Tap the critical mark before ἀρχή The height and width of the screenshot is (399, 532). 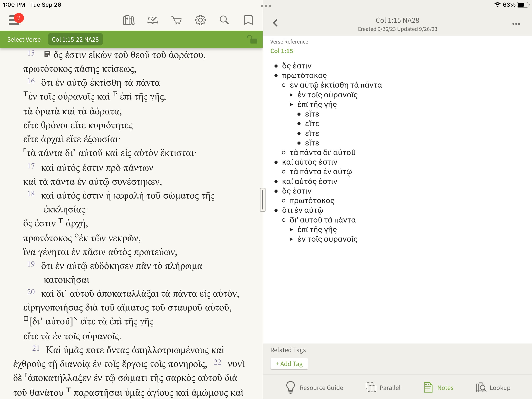(61, 220)
